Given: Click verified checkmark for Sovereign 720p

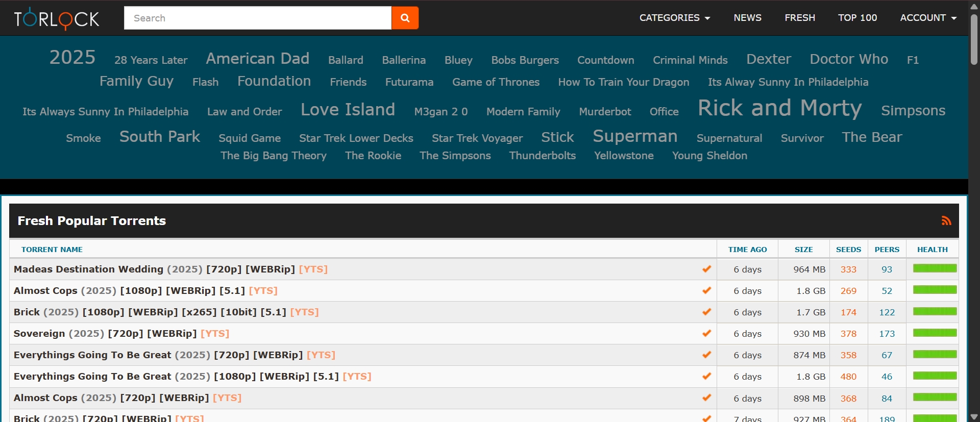Looking at the screenshot, I should (706, 333).
